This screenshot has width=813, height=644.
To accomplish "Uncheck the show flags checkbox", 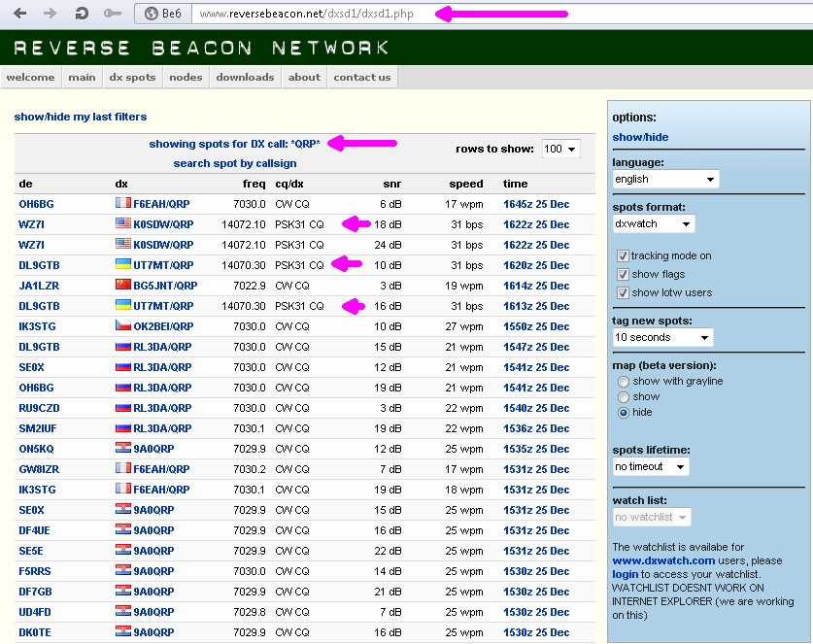I will tap(623, 274).
